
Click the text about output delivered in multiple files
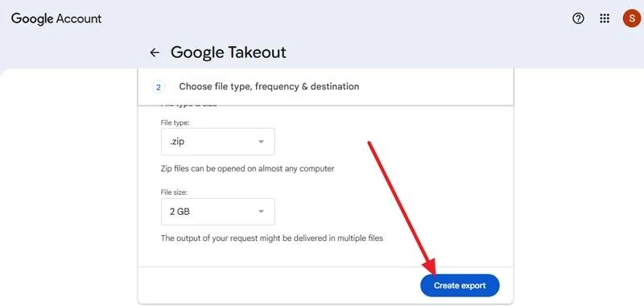(271, 238)
